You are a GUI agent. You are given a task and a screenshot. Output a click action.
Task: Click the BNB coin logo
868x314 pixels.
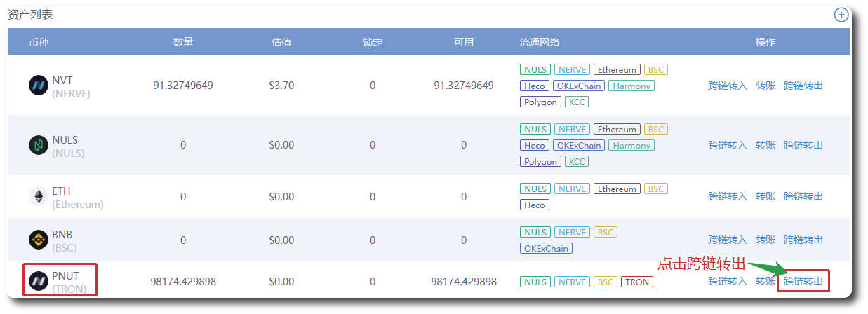(38, 240)
